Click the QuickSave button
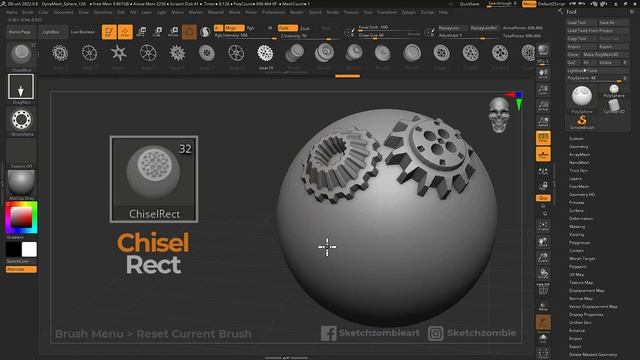 [x=469, y=4]
